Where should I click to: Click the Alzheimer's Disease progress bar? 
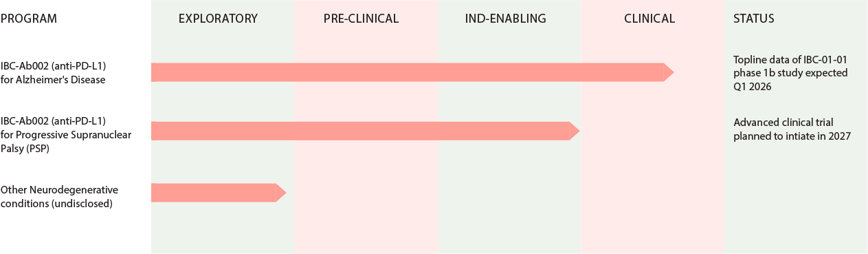click(412, 72)
